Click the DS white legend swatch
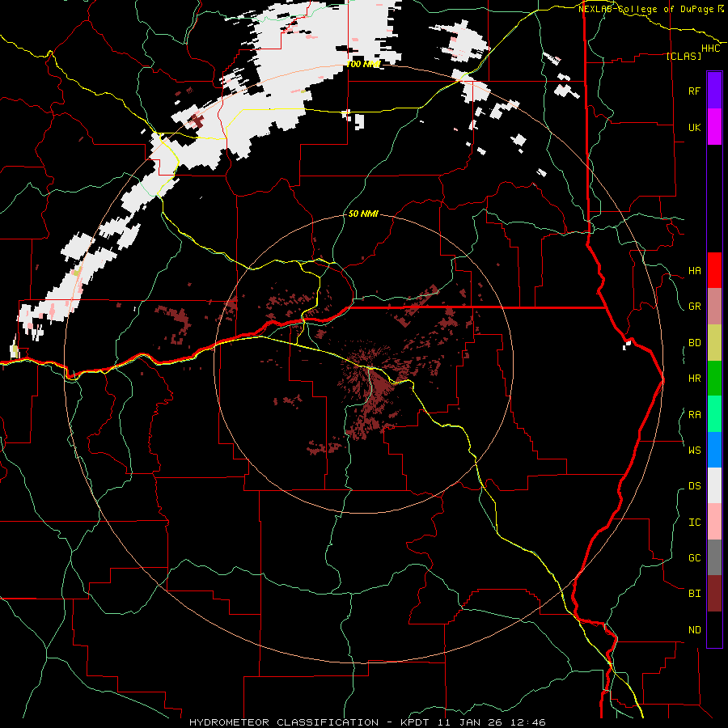The image size is (728, 728). (x=714, y=485)
